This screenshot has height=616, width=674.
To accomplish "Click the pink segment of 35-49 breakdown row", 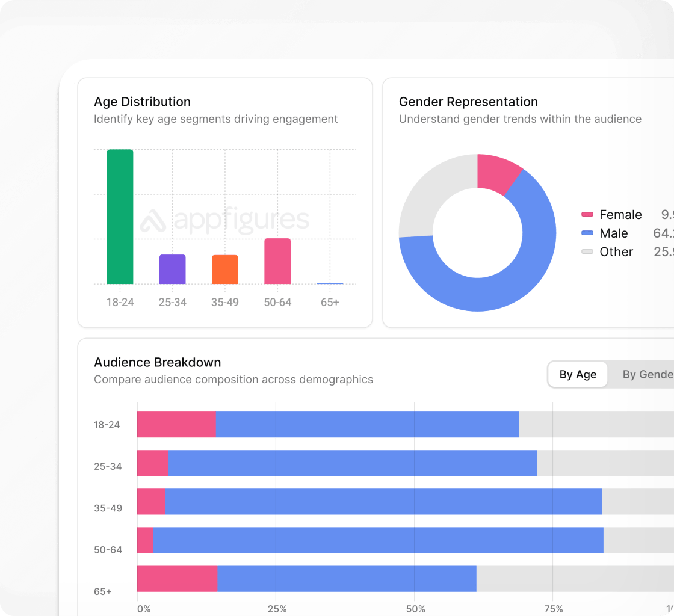I will pyautogui.click(x=151, y=501).
